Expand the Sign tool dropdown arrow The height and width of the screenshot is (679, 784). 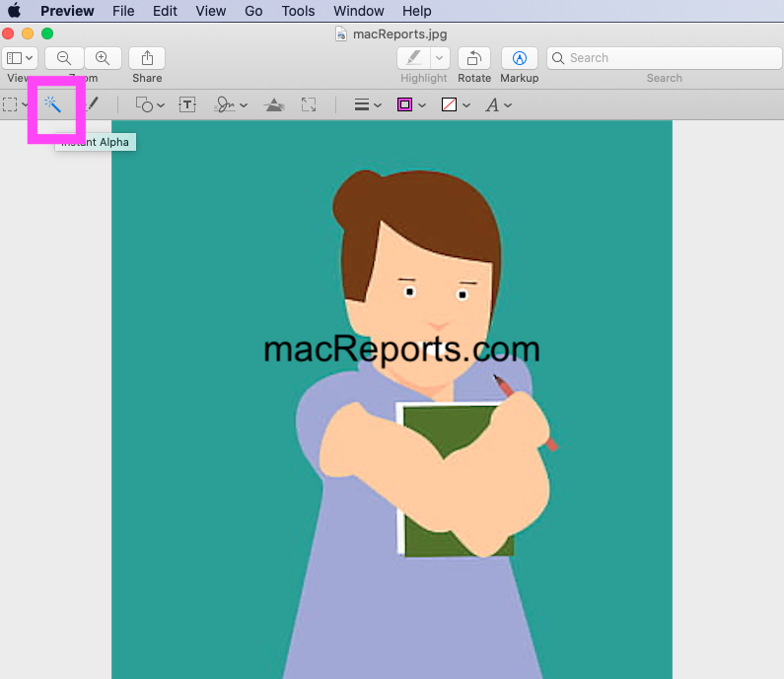(244, 105)
